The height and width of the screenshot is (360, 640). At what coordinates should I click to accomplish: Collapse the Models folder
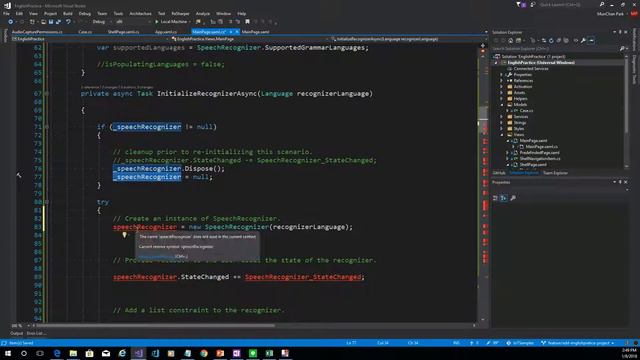[x=501, y=105]
